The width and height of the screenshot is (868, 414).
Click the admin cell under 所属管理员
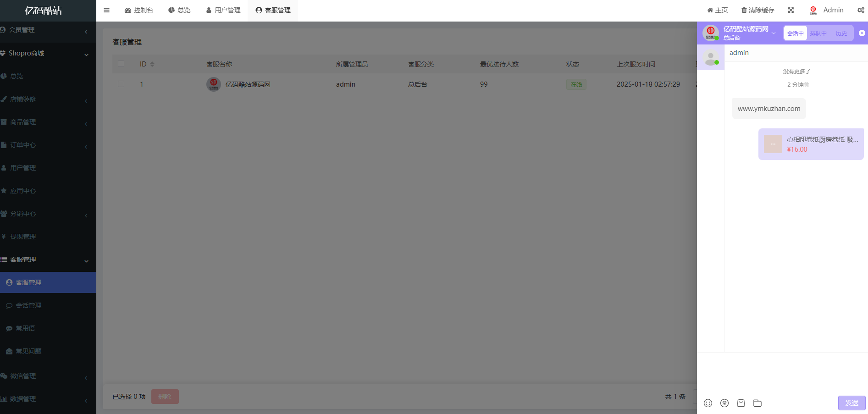coord(346,84)
